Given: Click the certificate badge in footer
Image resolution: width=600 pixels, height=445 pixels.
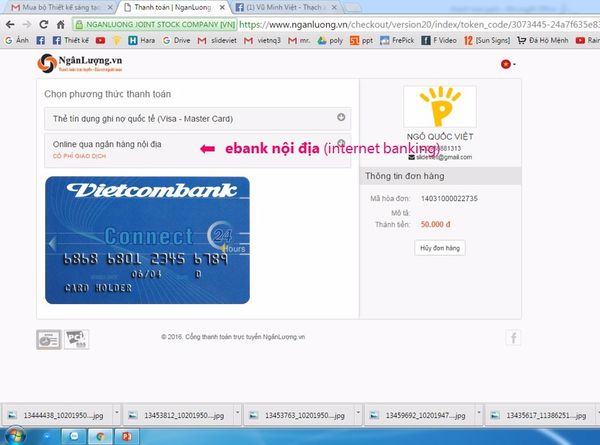Looking at the screenshot, I should click(x=49, y=339).
